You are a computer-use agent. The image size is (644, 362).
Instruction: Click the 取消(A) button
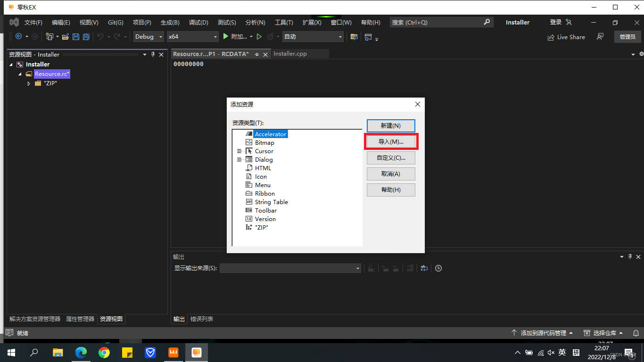click(x=391, y=174)
